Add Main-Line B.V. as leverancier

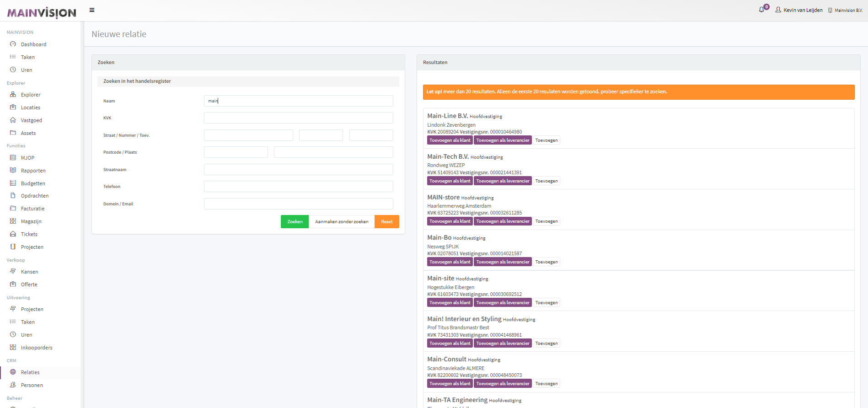(503, 140)
